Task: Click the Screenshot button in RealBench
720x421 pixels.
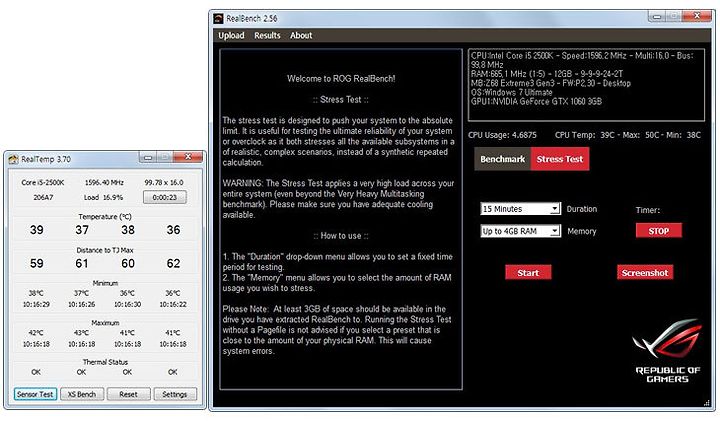Action: point(645,273)
